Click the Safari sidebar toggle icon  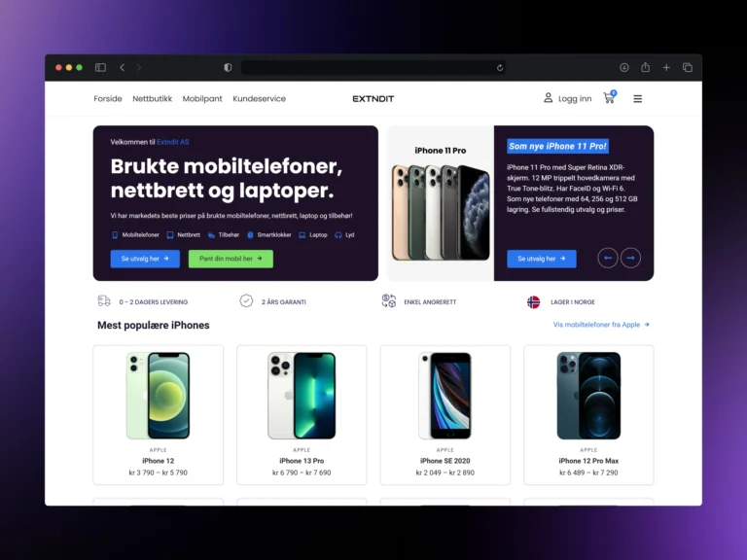(100, 68)
